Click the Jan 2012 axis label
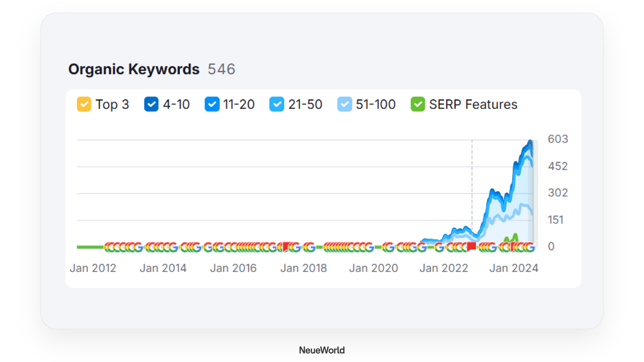 [93, 268]
